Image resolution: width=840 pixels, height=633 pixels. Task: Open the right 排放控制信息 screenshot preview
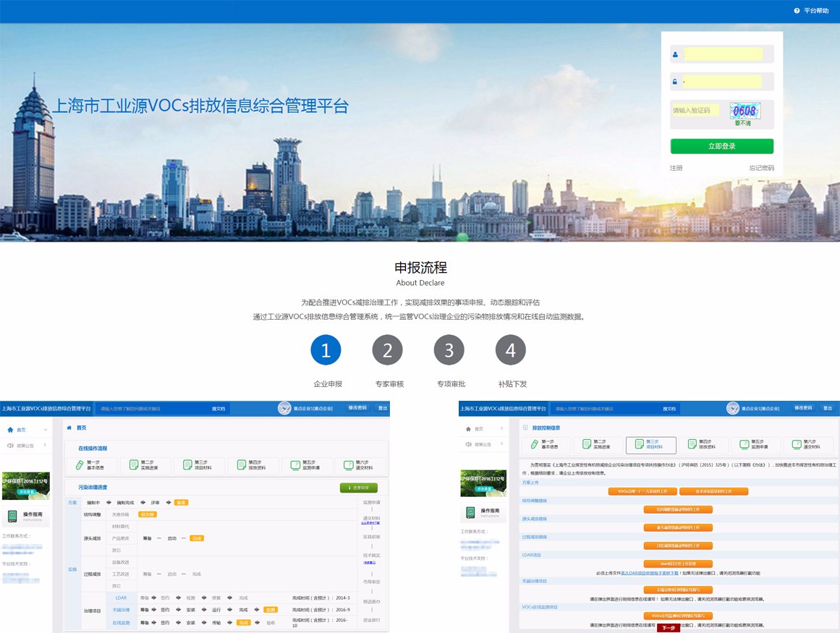[x=649, y=517]
